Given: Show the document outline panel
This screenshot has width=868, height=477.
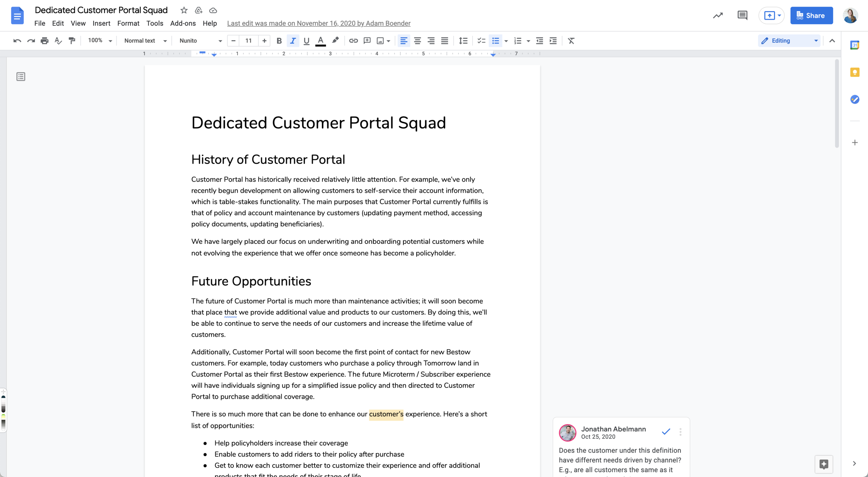Looking at the screenshot, I should click(x=21, y=76).
